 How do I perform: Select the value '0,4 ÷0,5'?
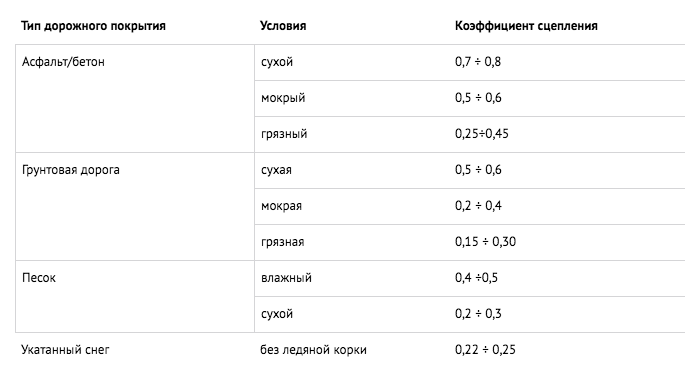[x=476, y=278]
